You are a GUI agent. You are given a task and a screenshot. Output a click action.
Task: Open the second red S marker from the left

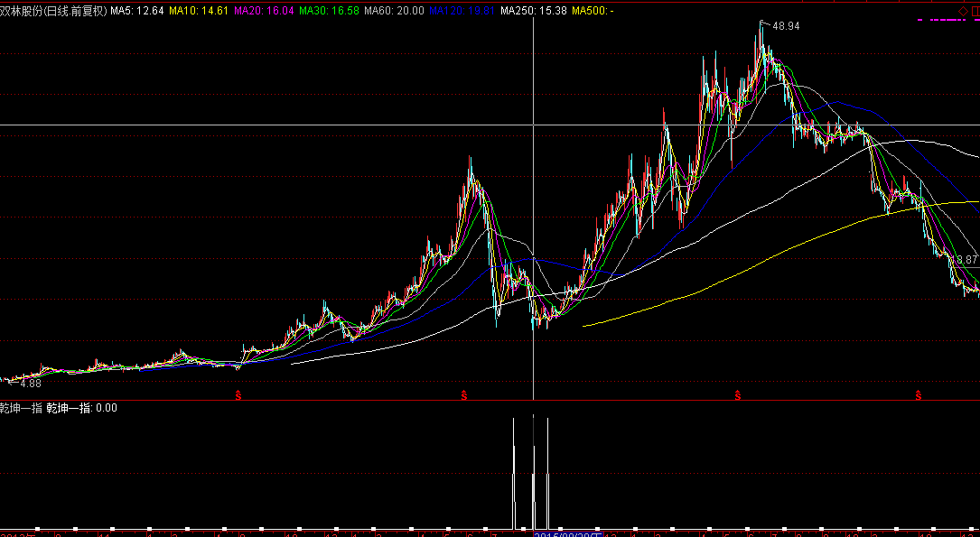tap(464, 394)
